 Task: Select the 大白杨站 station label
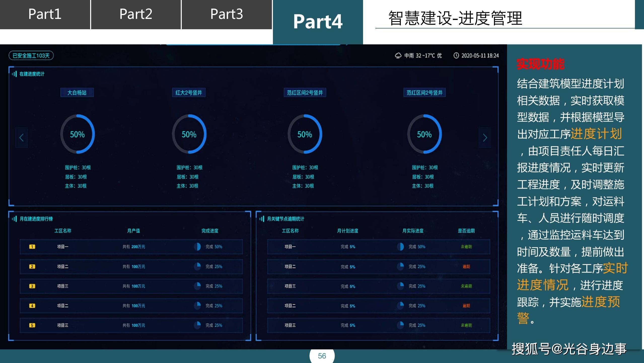[77, 93]
